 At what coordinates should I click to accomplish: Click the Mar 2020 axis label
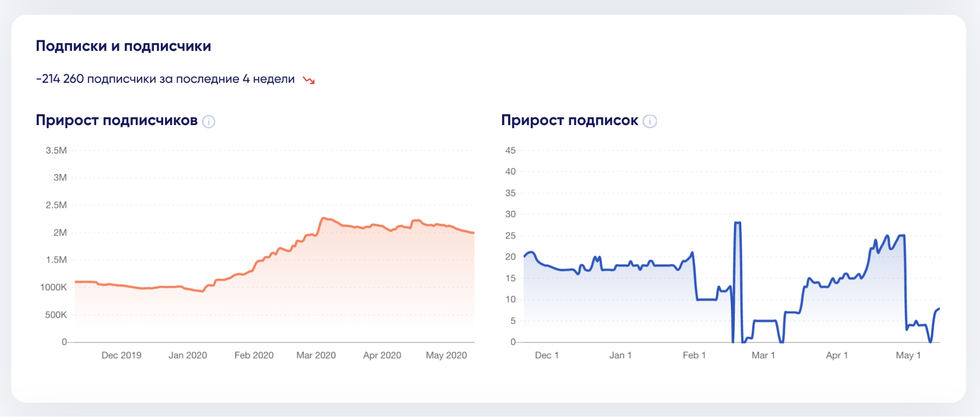[x=316, y=355]
